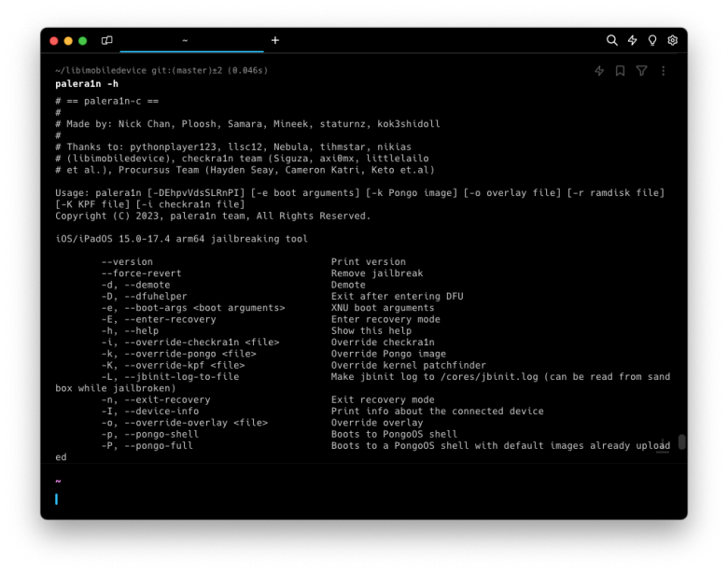Click the '-h, --help' option line
This screenshot has width=728, height=573.
(130, 331)
